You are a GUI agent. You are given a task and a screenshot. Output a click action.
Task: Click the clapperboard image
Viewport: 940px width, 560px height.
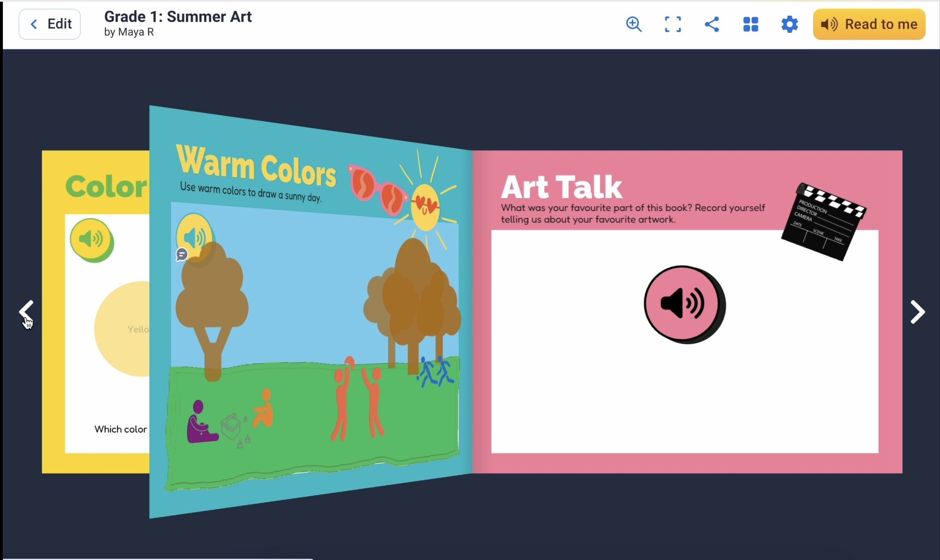coord(824,221)
